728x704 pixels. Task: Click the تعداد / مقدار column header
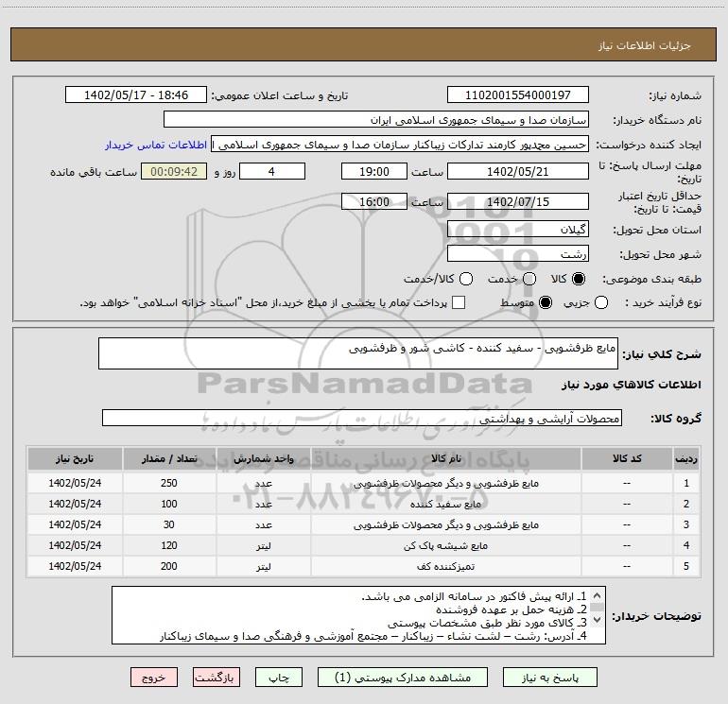coord(169,458)
